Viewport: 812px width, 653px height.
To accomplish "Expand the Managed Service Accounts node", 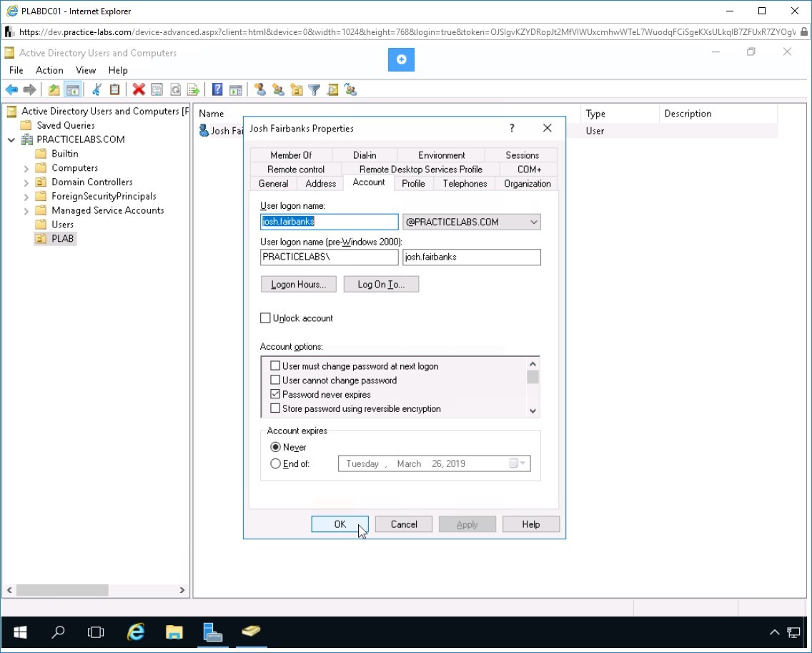I will click(26, 211).
